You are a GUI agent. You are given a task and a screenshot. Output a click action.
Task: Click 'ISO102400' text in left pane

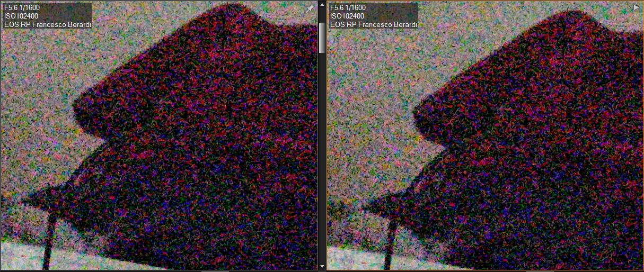[x=21, y=16]
